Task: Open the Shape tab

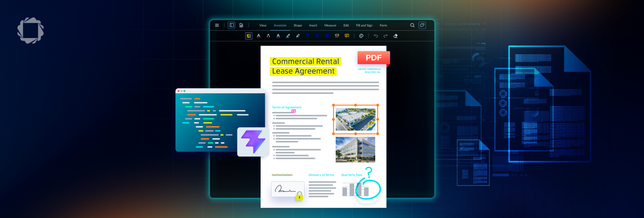Action: (298, 25)
